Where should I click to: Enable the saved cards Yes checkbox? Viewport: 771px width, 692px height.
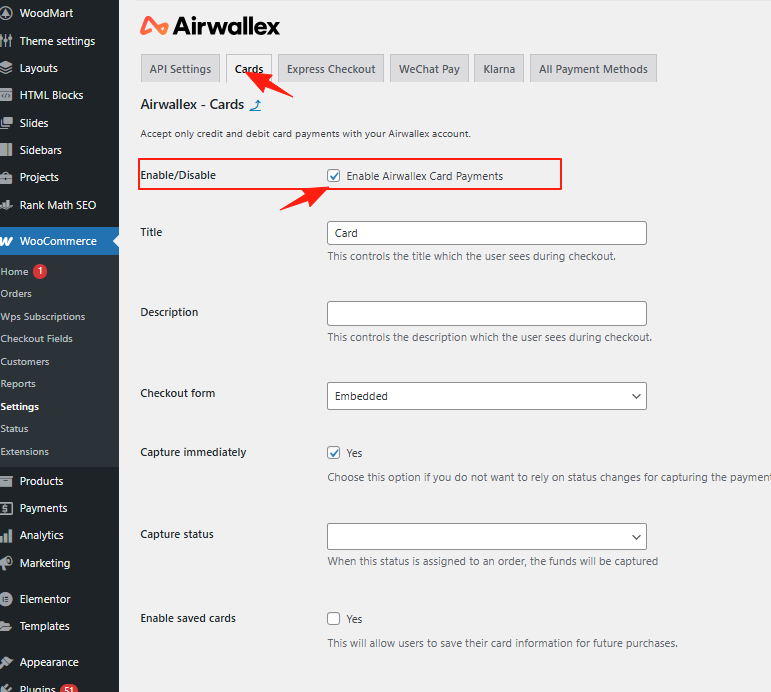pos(333,618)
